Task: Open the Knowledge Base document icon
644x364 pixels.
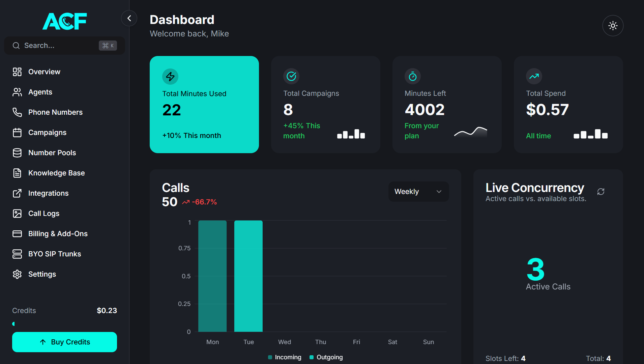Action: coord(17,173)
